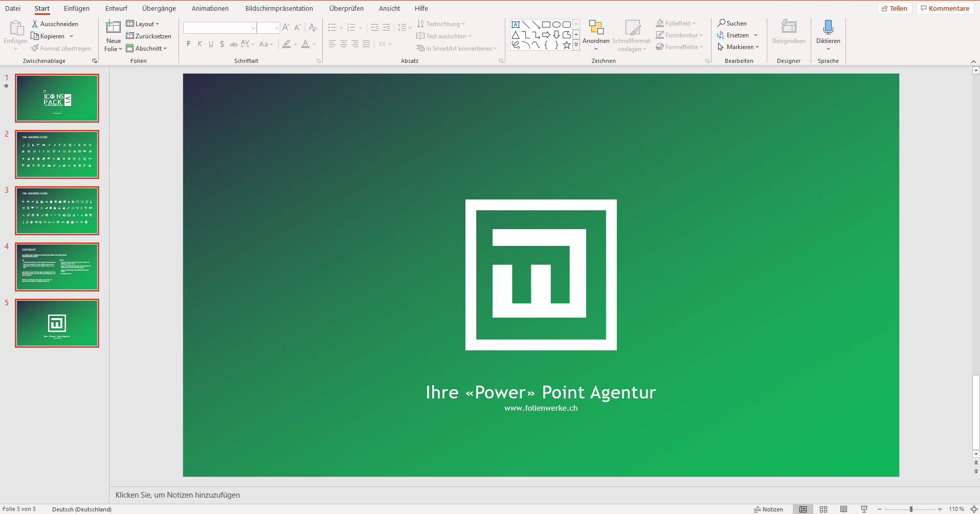The height and width of the screenshot is (514, 980).
Task: Switch to Foliensortierung view in status bar
Action: [x=823, y=509]
